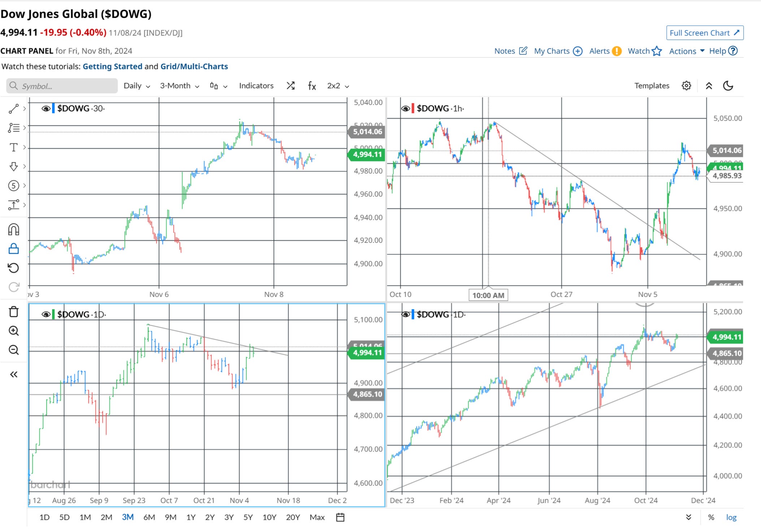Viewport: 761px width, 532px height.
Task: Expand the 2x2 grid layout dropdown
Action: coord(338,86)
